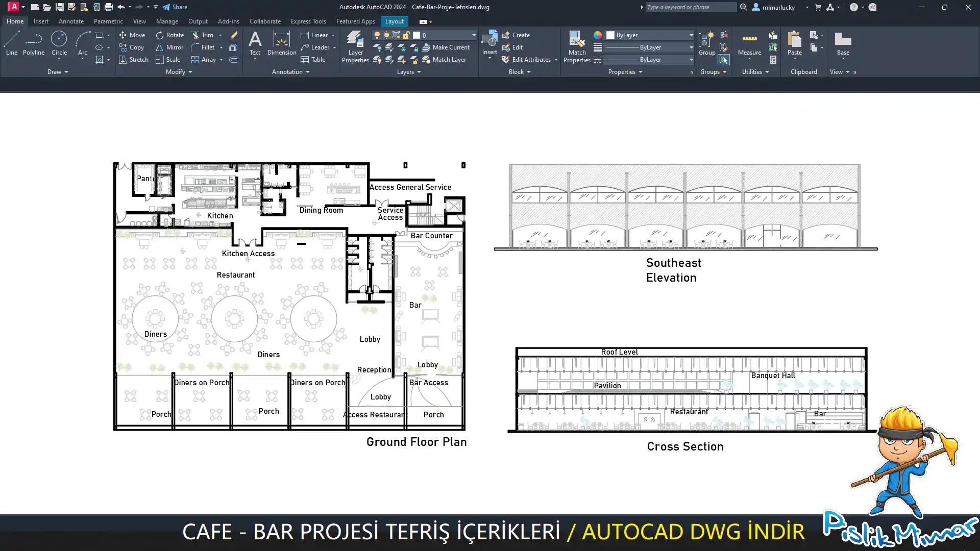Select the Line drawing tool

pyautogui.click(x=12, y=42)
